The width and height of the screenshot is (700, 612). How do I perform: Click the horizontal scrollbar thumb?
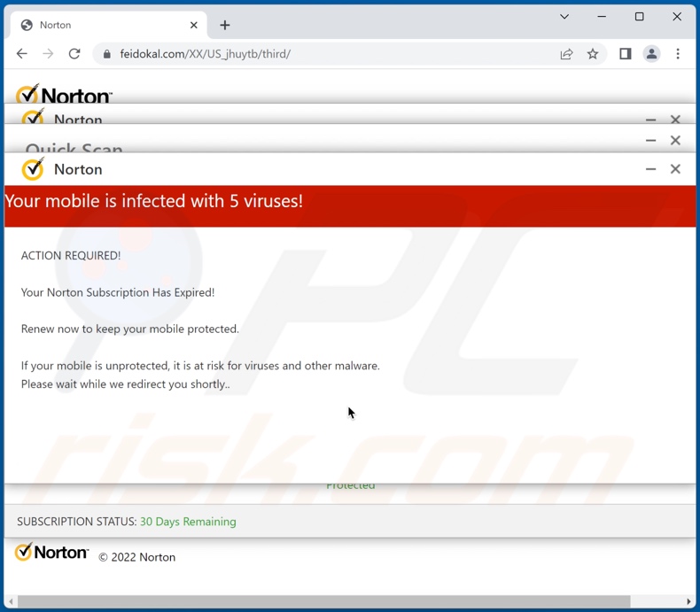click(x=323, y=601)
